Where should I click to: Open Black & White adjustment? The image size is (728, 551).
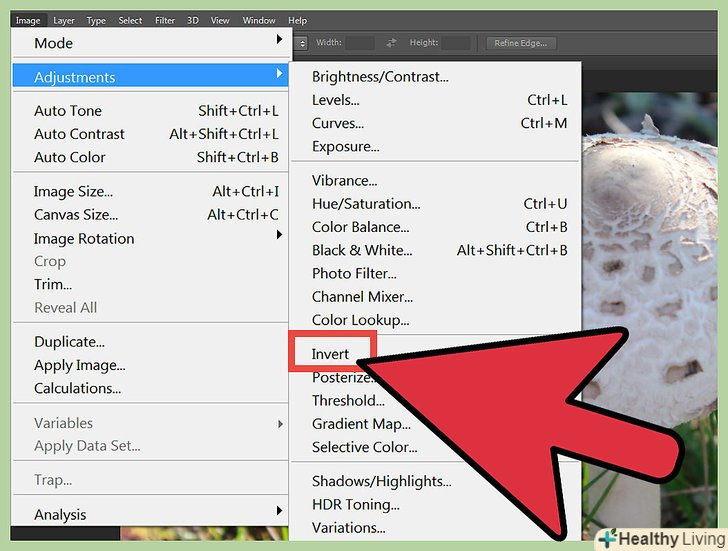(x=436, y=250)
